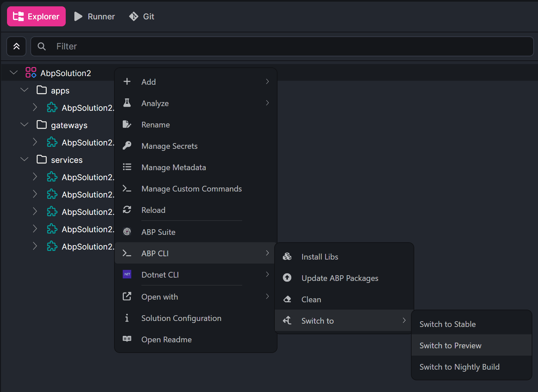The image size is (538, 392).
Task: Choose Manage Secrets menu entry
Action: click(196, 146)
